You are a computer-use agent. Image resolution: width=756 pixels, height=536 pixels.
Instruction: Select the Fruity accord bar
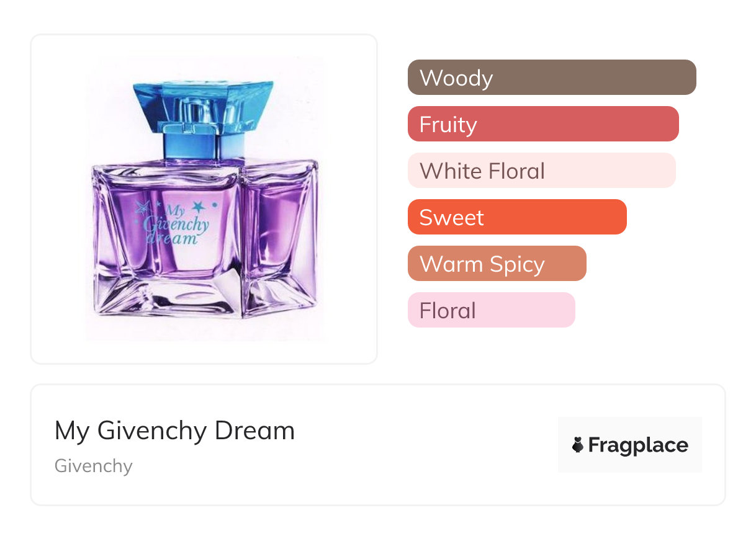click(542, 124)
